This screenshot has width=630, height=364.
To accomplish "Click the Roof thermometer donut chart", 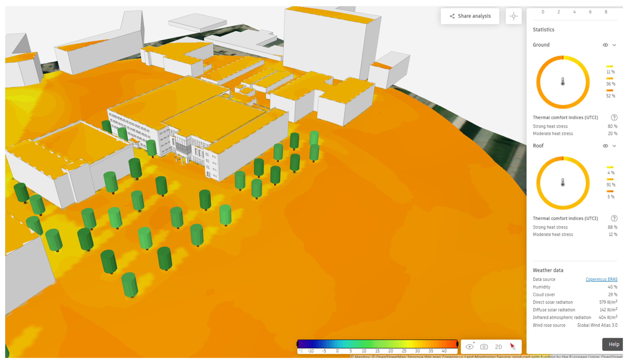I will click(563, 183).
